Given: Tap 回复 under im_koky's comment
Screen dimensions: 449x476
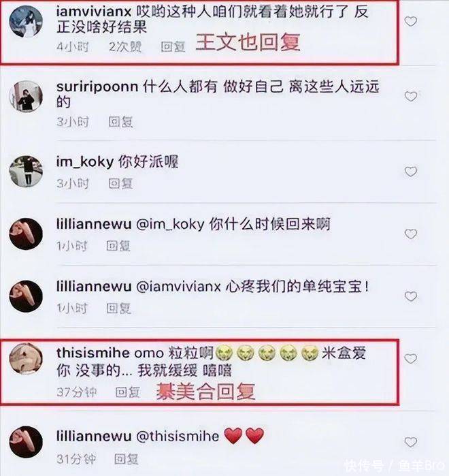Looking at the screenshot, I should pyautogui.click(x=120, y=184).
